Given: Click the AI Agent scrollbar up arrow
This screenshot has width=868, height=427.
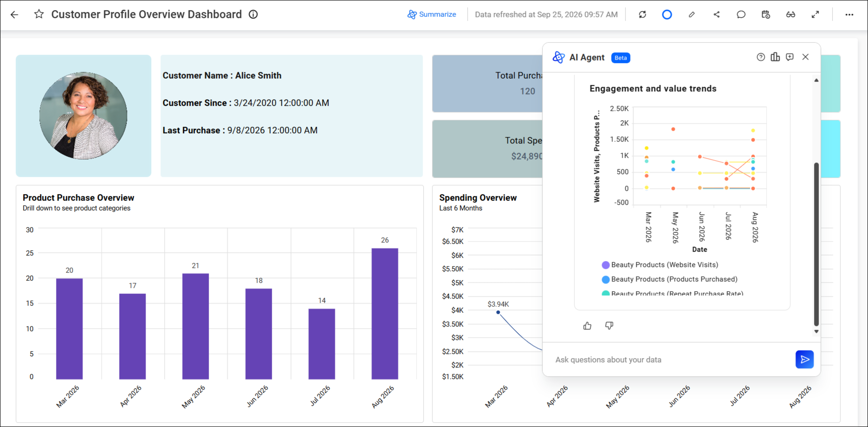Looking at the screenshot, I should [816, 80].
